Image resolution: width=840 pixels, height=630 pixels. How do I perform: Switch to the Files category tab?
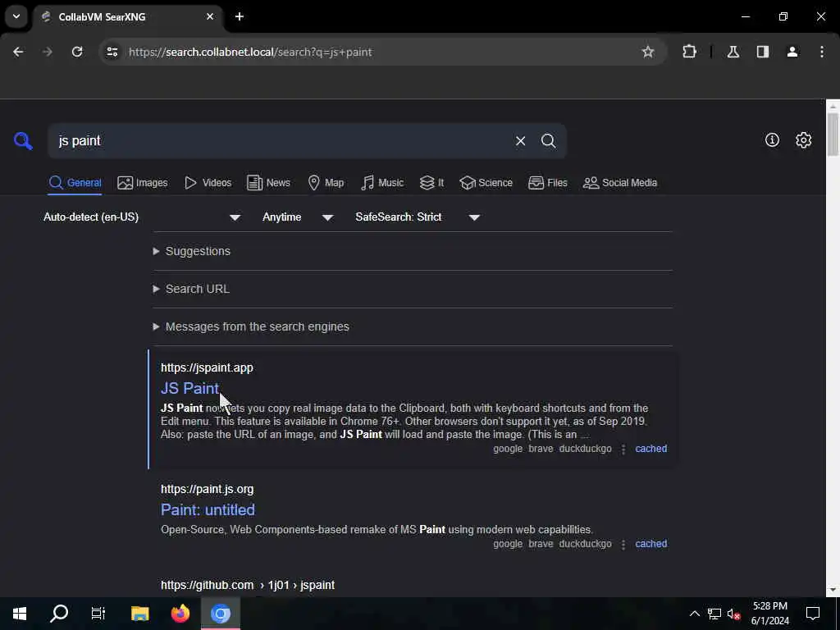click(547, 183)
